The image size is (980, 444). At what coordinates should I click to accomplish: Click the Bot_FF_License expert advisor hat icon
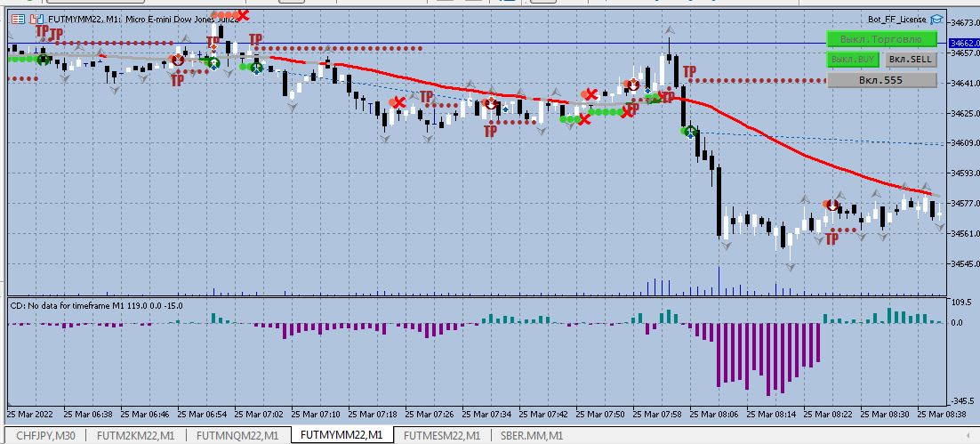(936, 20)
